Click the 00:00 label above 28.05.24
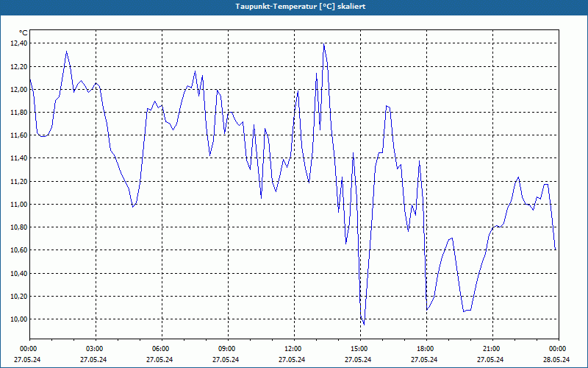The image size is (588, 368). pos(559,349)
